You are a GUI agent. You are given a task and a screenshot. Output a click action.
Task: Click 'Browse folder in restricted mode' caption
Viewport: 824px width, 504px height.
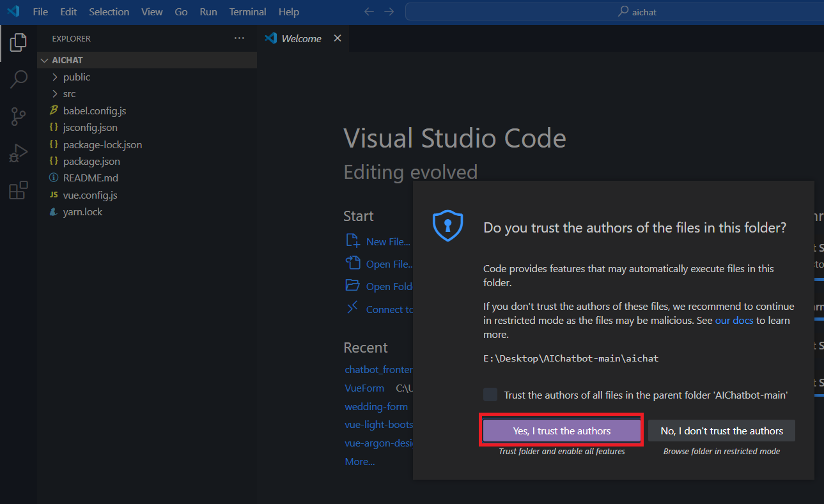coord(722,451)
